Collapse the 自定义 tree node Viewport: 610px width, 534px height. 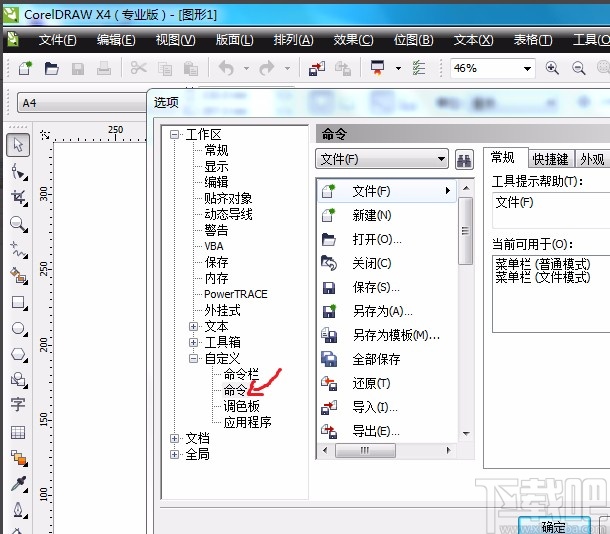[x=193, y=358]
